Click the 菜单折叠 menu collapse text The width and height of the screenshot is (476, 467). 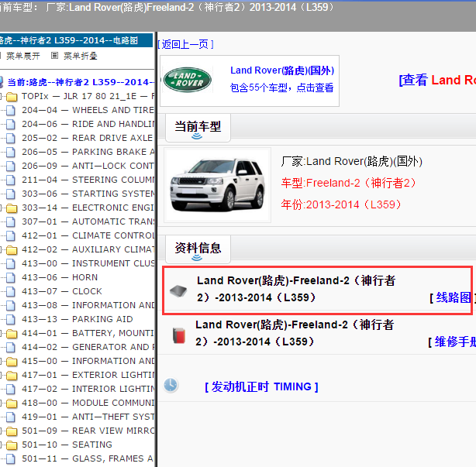pos(80,56)
